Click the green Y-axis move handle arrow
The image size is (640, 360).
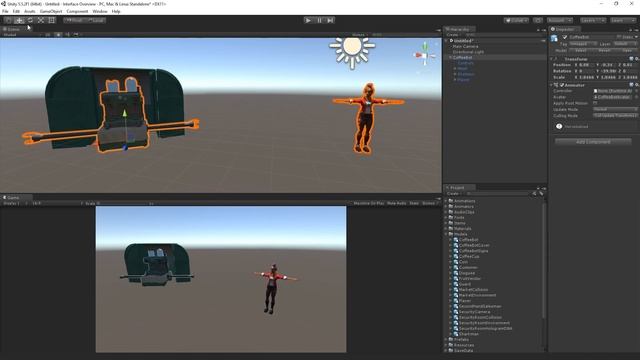(125, 113)
